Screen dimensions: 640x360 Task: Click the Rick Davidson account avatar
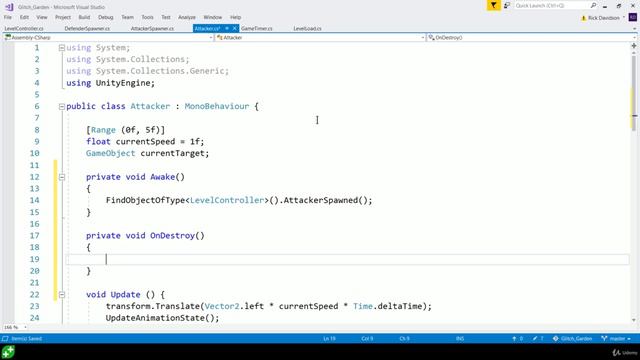(x=633, y=18)
